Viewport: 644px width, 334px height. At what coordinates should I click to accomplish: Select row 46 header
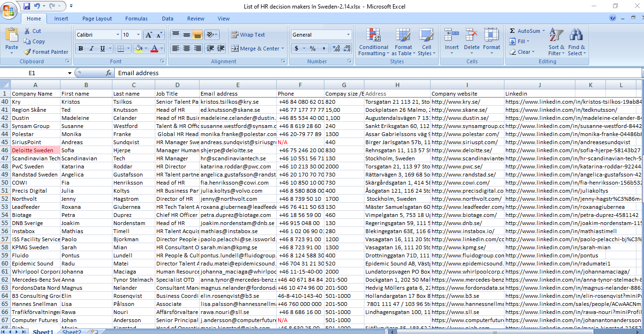click(x=5, y=150)
